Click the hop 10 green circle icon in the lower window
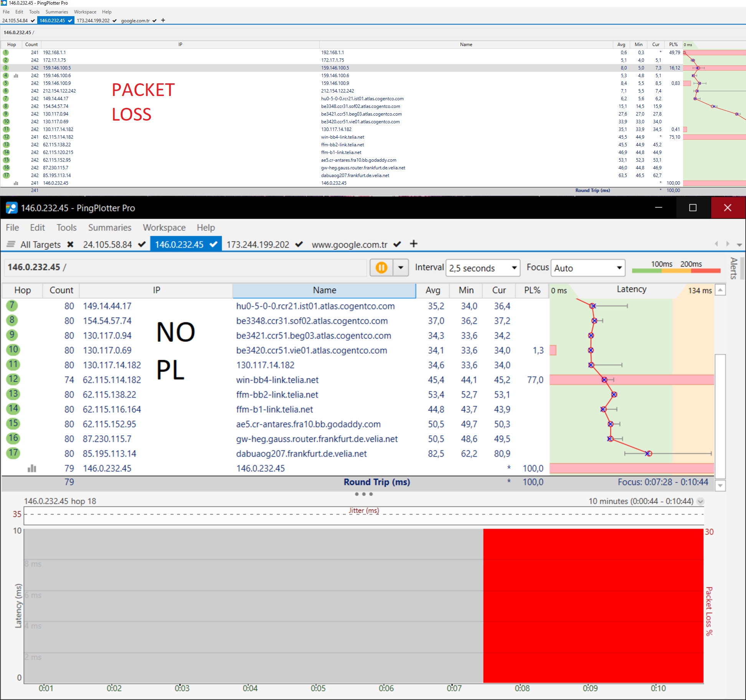The image size is (746, 700). [13, 350]
